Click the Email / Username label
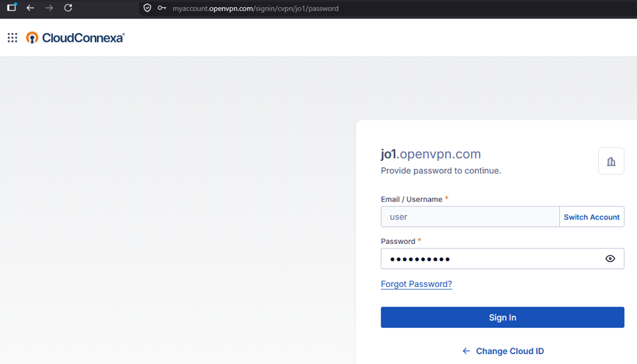Viewport: 637px width, 364px height. (x=411, y=199)
